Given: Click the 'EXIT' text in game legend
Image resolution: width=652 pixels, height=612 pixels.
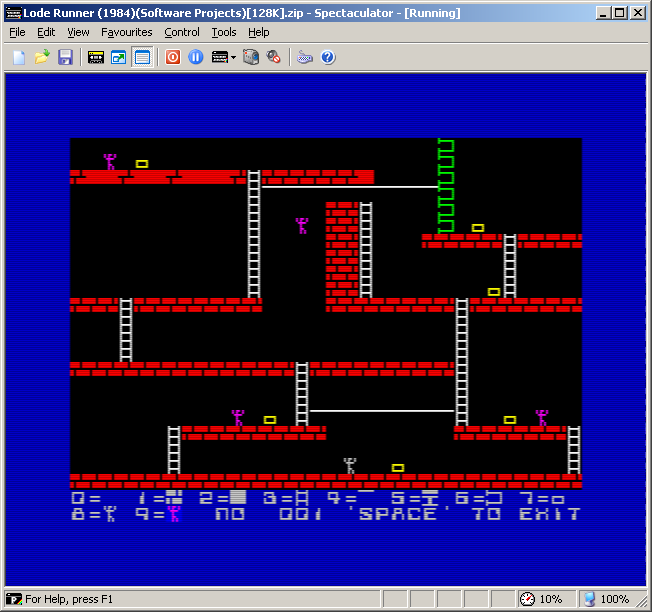Looking at the screenshot, I should coord(550,514).
